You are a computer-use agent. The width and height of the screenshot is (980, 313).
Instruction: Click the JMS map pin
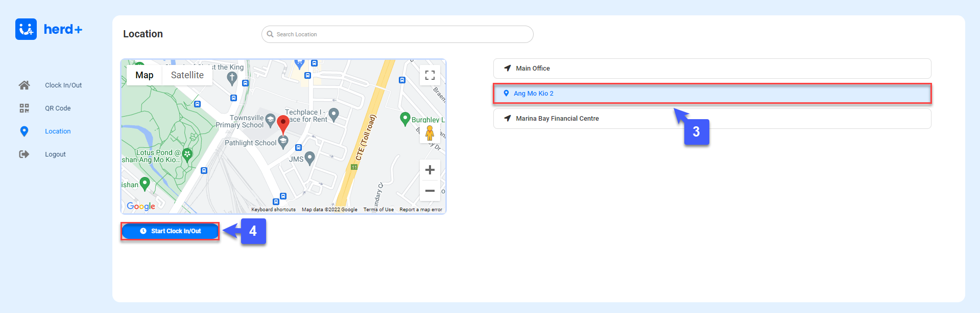(x=309, y=159)
